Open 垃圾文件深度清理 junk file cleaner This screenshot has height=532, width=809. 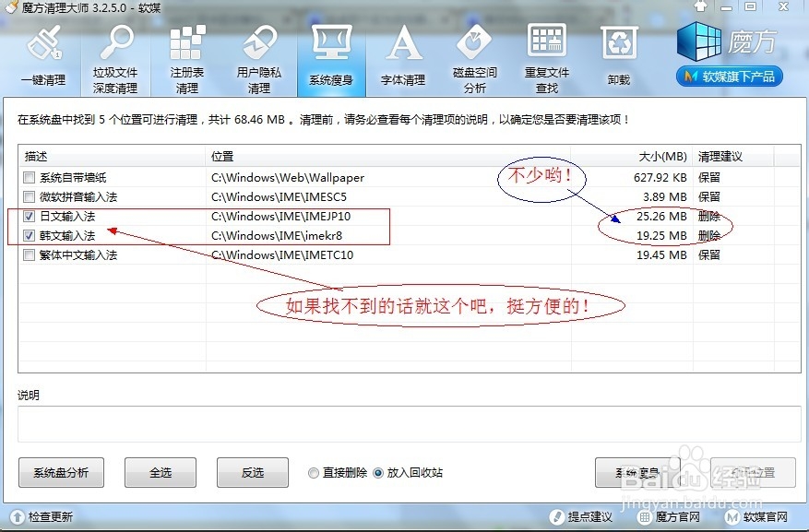115,59
